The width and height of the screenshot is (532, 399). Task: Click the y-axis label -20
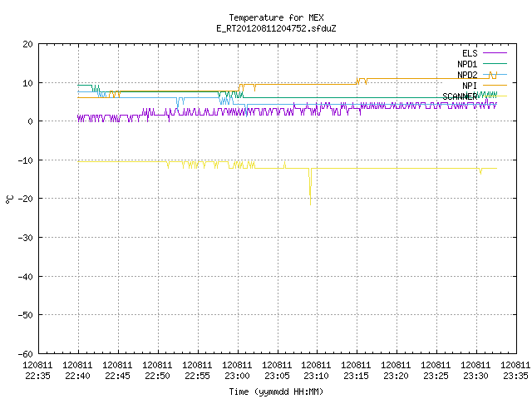(x=26, y=199)
